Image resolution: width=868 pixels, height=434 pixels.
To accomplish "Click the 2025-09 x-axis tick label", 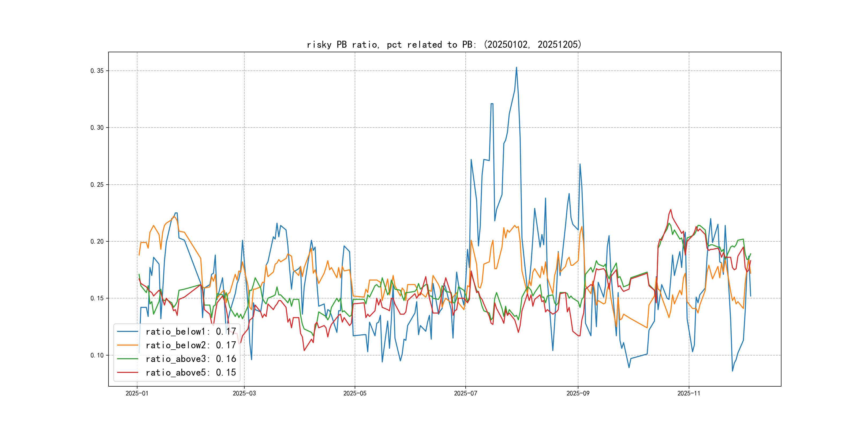I will point(578,394).
